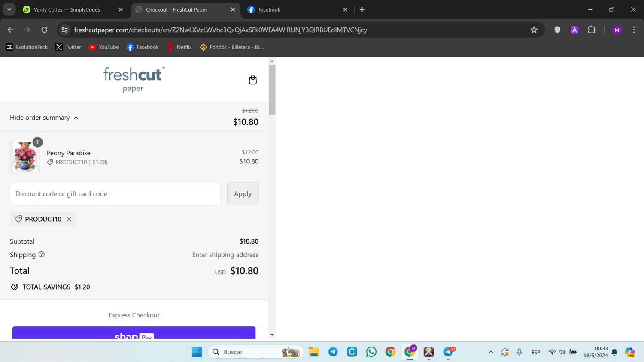Click the Express Checkout heading
Viewport: 644px width, 362px height.
pos(134,315)
